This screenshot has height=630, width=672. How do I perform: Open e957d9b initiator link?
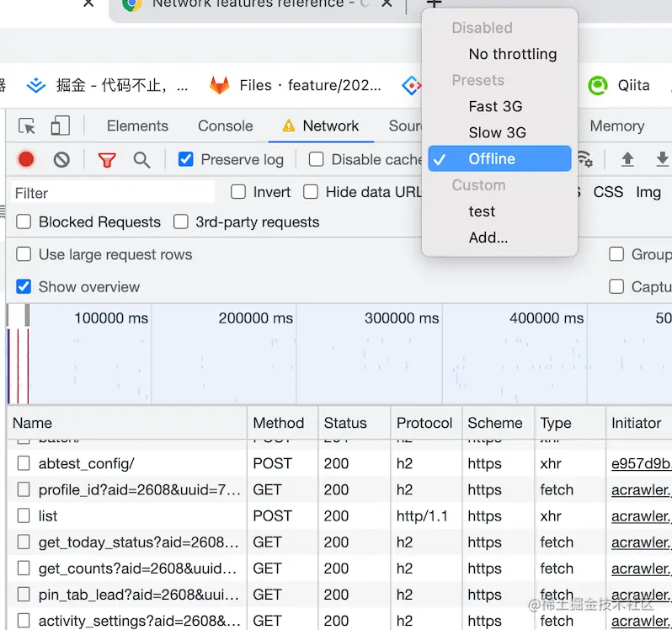point(641,463)
